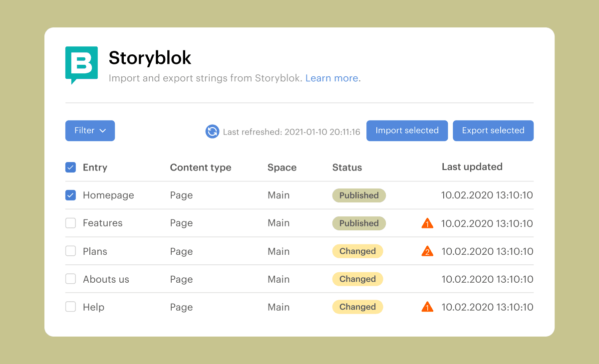The width and height of the screenshot is (599, 364).
Task: Check the Features entry checkbox
Action: click(x=71, y=223)
